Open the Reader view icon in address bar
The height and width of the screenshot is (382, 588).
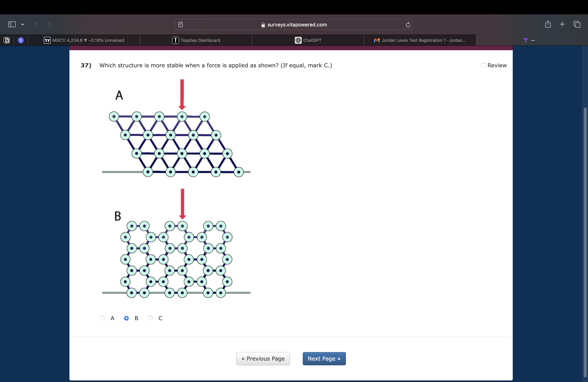tap(181, 25)
